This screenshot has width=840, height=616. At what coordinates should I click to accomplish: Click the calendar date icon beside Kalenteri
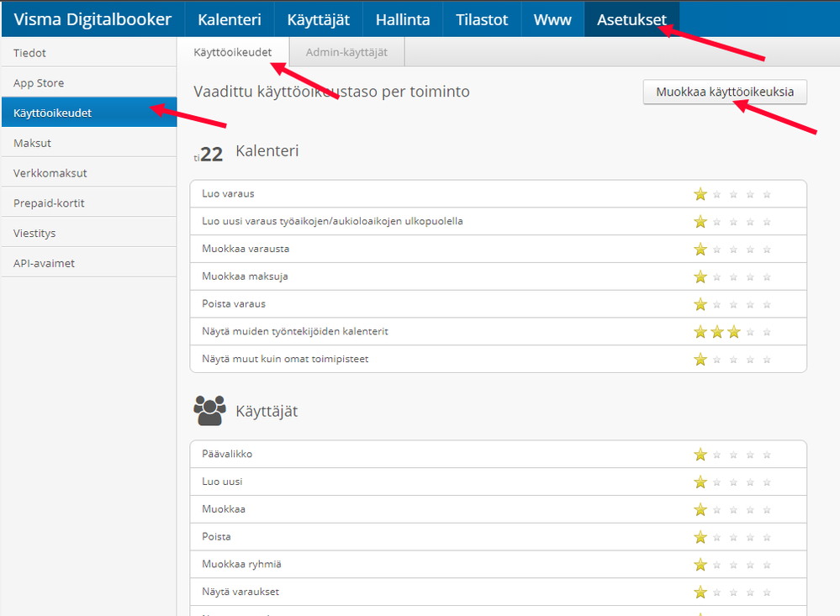208,155
